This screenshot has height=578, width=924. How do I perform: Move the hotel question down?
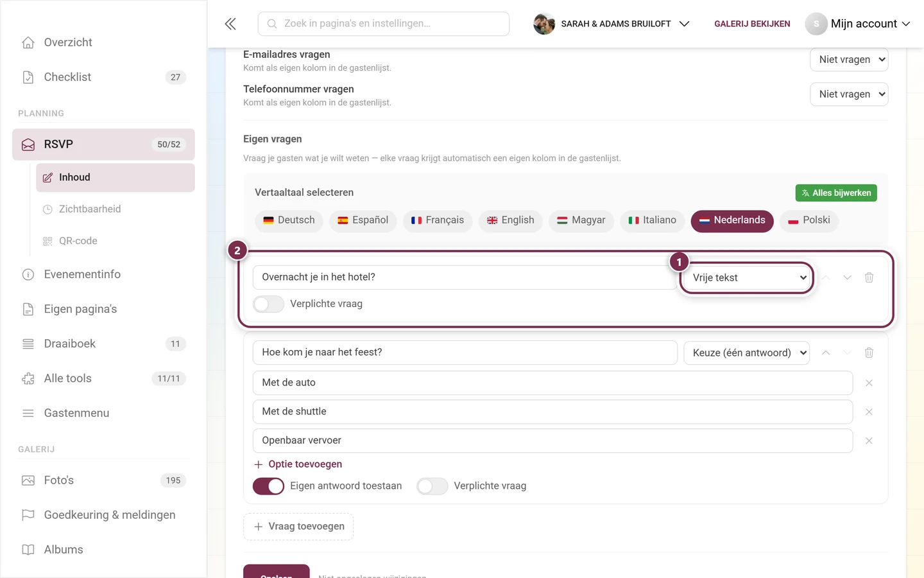tap(847, 277)
